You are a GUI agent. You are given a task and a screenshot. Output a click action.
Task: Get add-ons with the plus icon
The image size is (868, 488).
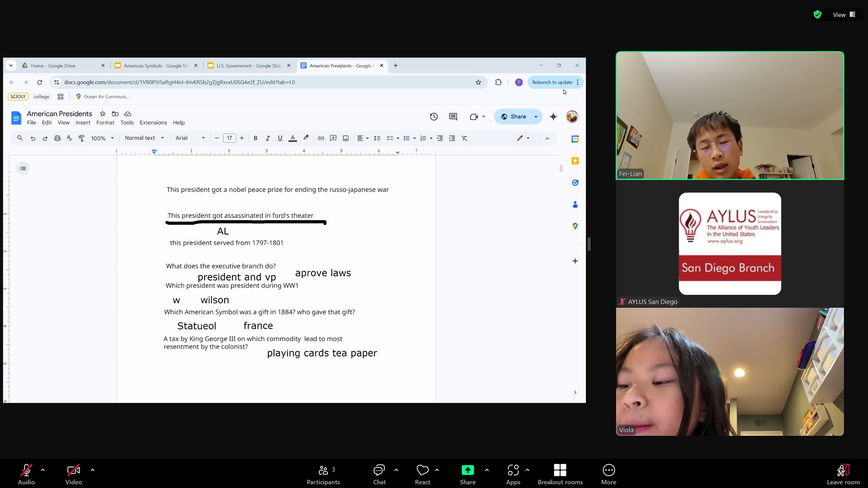click(575, 261)
